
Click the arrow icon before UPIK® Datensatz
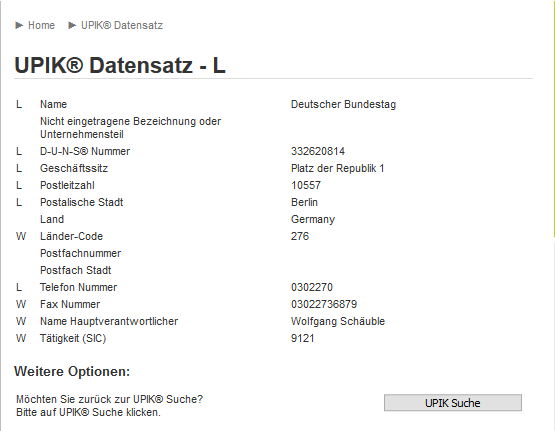click(x=72, y=25)
